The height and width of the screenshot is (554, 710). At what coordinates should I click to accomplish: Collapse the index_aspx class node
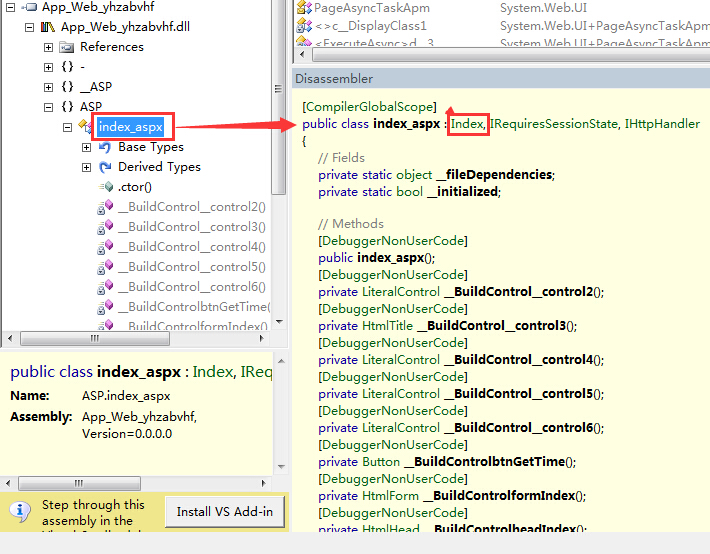tap(67, 127)
